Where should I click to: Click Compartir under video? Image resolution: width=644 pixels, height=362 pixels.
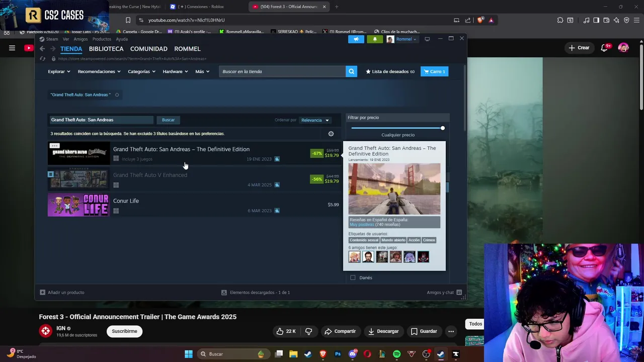click(x=340, y=331)
